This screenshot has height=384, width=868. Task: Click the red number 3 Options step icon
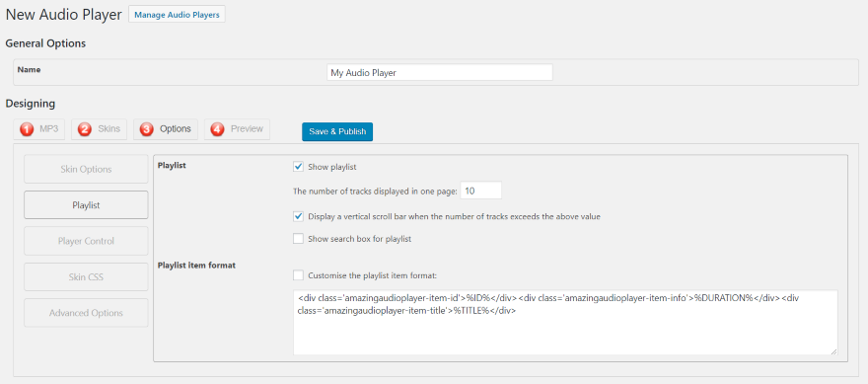click(x=147, y=129)
